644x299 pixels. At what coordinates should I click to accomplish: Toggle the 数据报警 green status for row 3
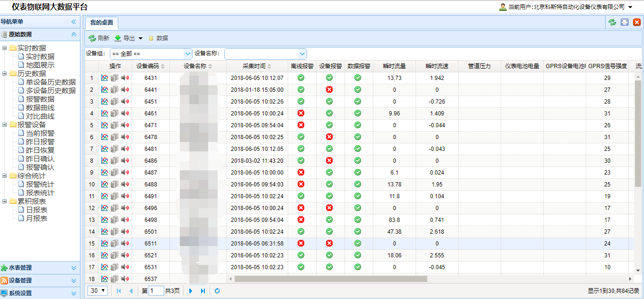pos(357,101)
